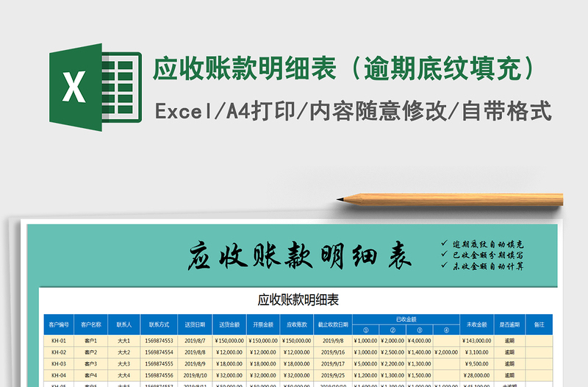
Task: Click outstanding amount cell ¥143,000.00
Action: click(x=477, y=341)
